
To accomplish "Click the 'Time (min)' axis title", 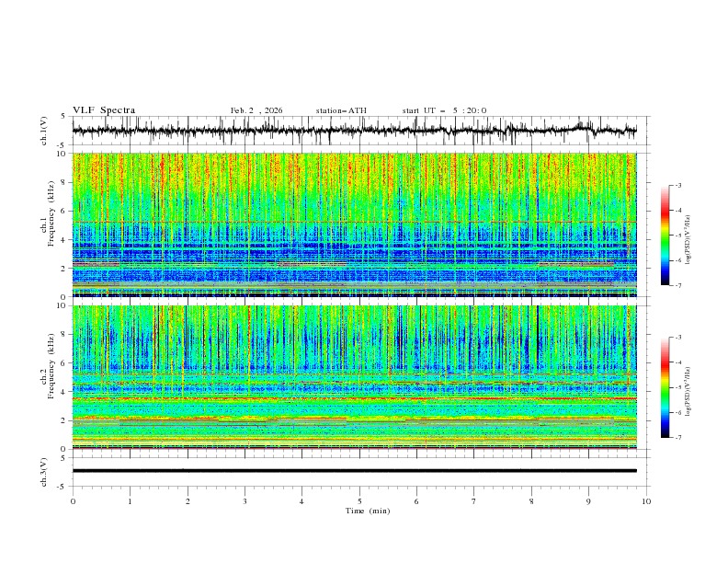I will (368, 511).
